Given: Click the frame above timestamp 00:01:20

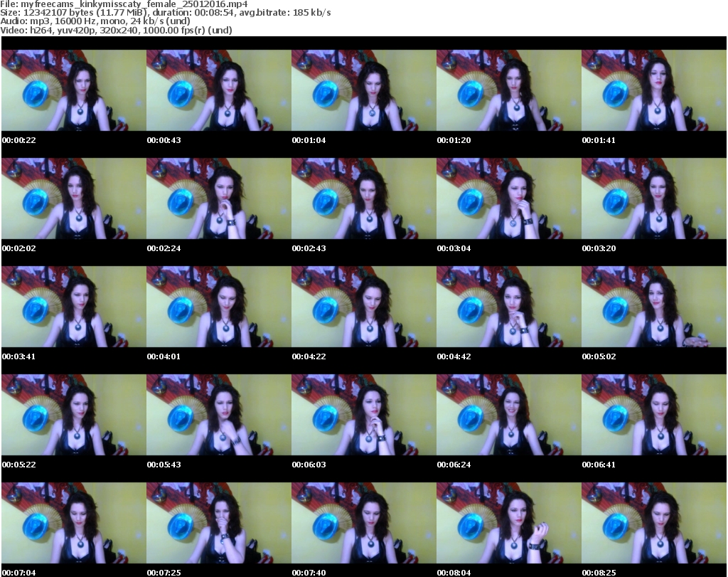Looking at the screenshot, I should (x=509, y=90).
